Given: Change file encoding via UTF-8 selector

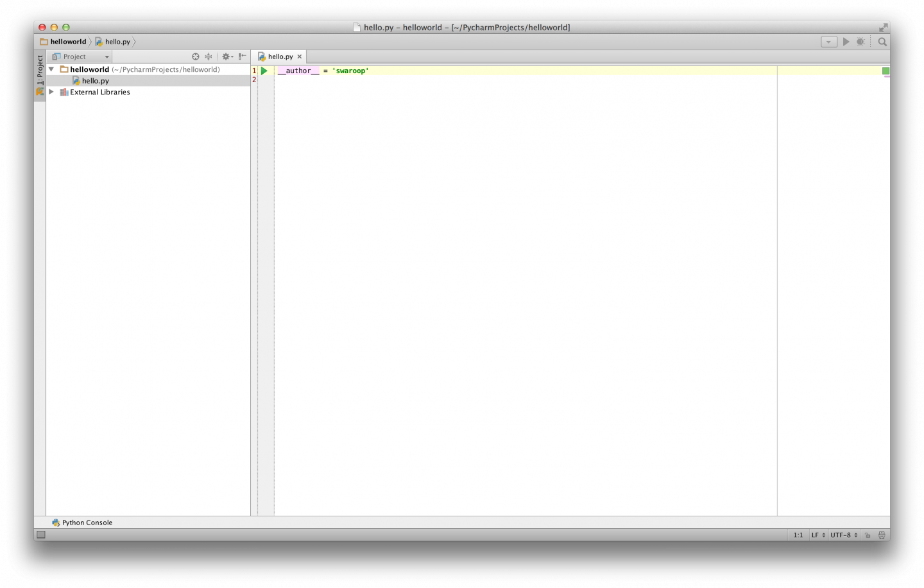Looking at the screenshot, I should (x=844, y=535).
